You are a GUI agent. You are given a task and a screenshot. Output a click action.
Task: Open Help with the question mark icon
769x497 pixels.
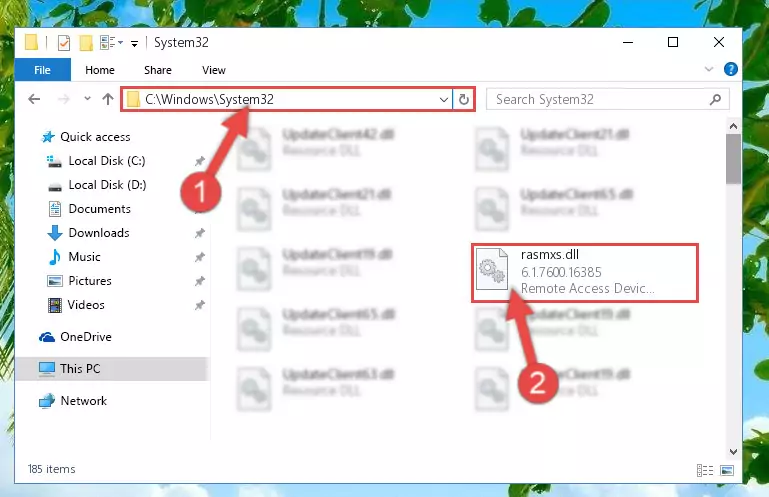[x=730, y=69]
